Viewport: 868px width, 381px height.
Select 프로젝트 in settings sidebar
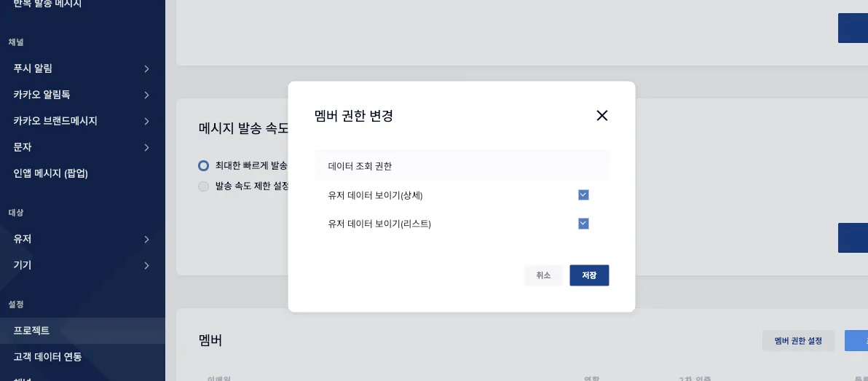(x=82, y=331)
